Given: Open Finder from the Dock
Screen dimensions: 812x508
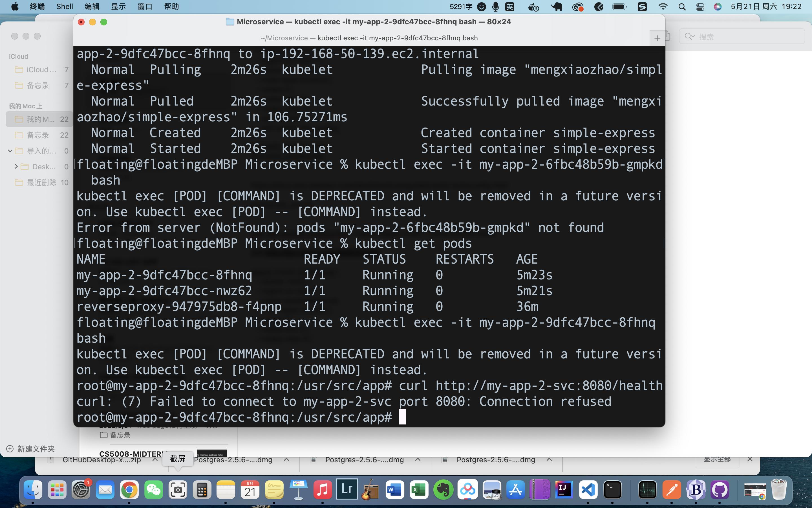Looking at the screenshot, I should pos(33,490).
